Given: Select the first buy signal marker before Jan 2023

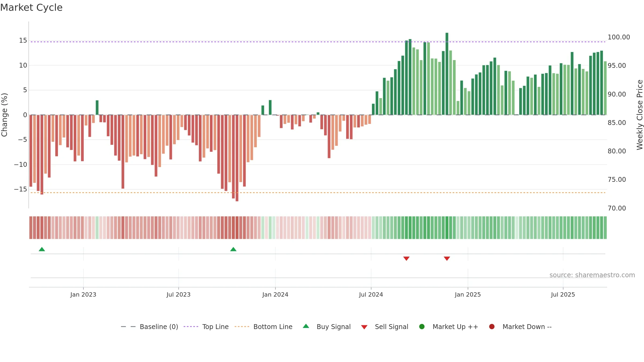Looking at the screenshot, I should coord(42,249).
